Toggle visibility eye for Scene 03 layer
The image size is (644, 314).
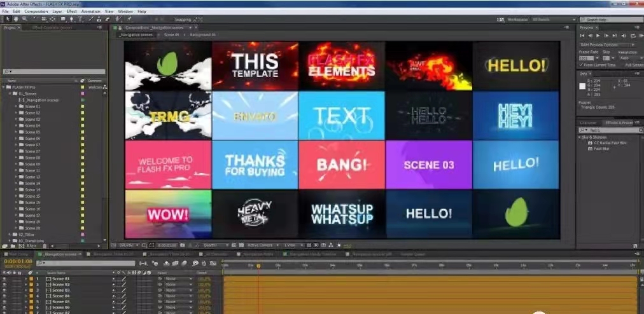pos(4,290)
